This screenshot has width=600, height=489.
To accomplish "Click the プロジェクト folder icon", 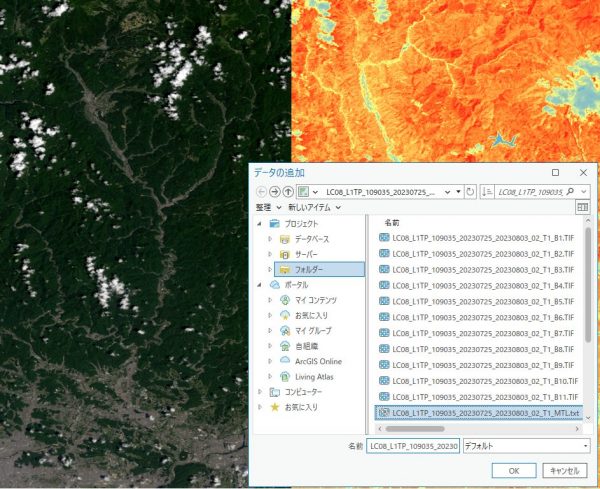I will [274, 223].
